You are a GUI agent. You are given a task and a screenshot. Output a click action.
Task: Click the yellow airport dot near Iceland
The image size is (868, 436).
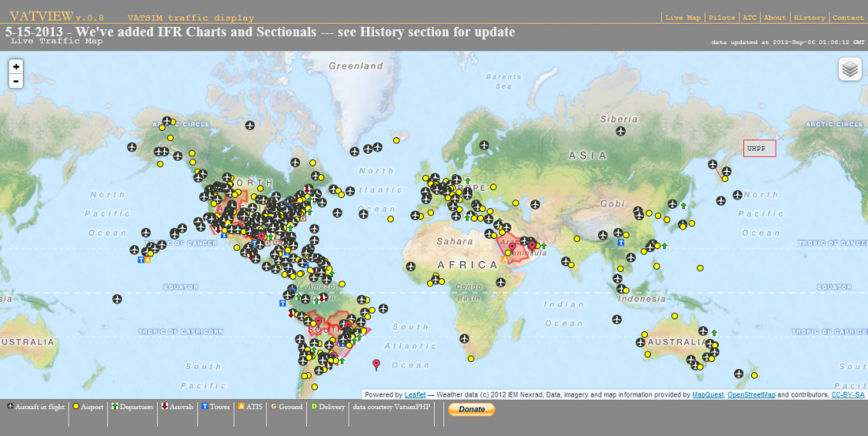[x=396, y=140]
